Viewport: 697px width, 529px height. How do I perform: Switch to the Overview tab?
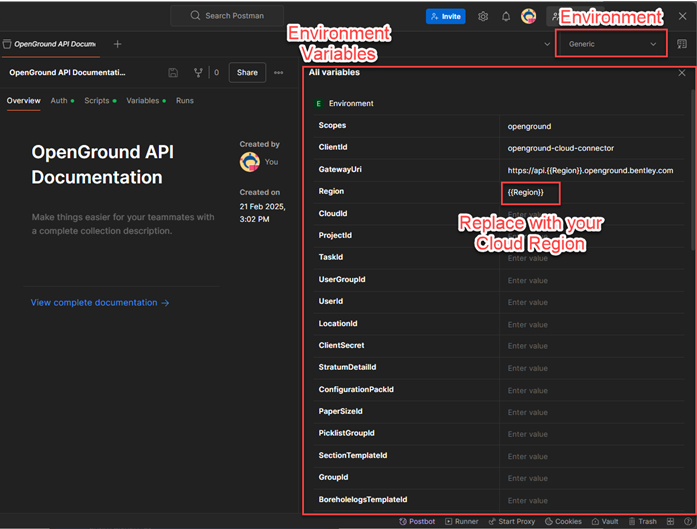click(x=24, y=101)
